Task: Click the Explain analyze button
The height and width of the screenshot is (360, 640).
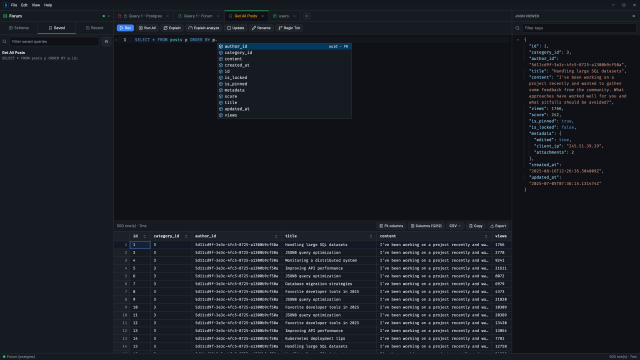Action: coord(204,28)
